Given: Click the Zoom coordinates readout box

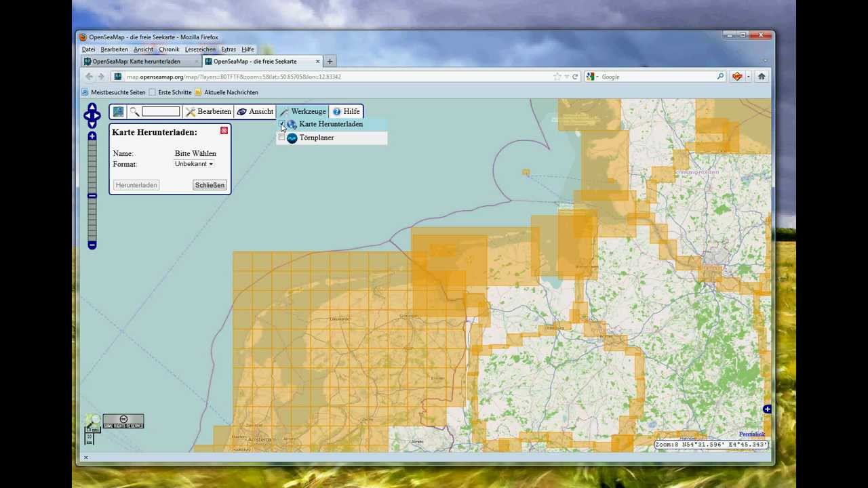Looking at the screenshot, I should pyautogui.click(x=711, y=445).
